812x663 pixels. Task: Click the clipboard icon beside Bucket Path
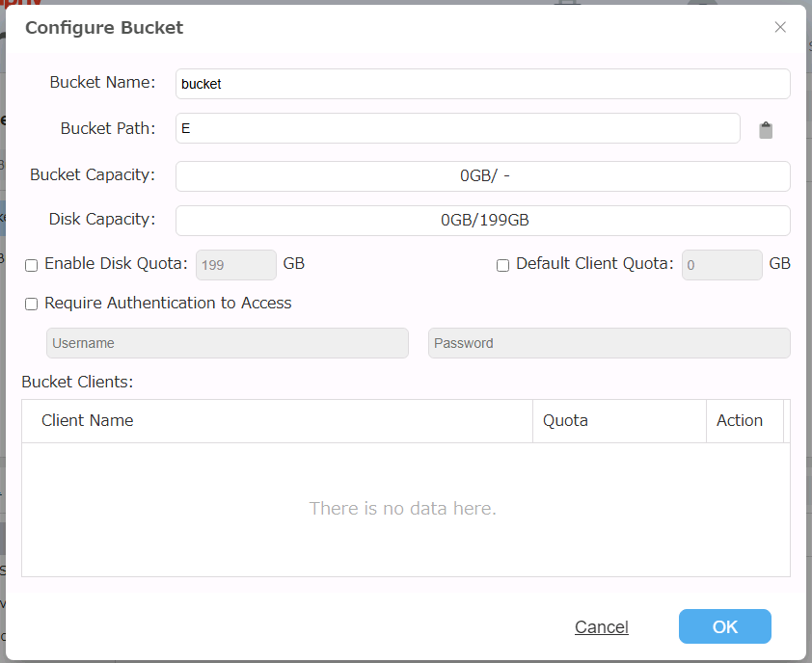tap(766, 130)
